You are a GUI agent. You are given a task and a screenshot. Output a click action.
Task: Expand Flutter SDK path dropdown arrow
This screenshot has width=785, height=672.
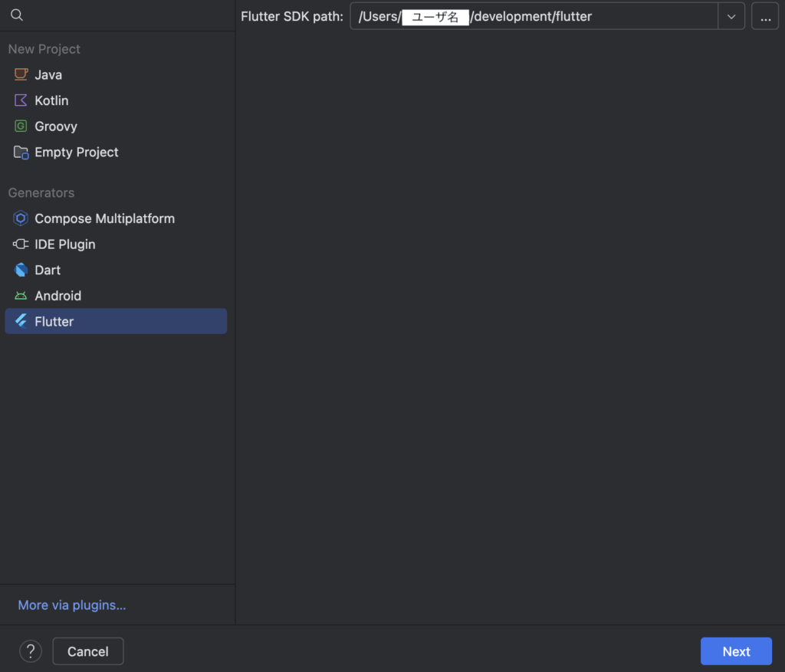[x=731, y=17]
